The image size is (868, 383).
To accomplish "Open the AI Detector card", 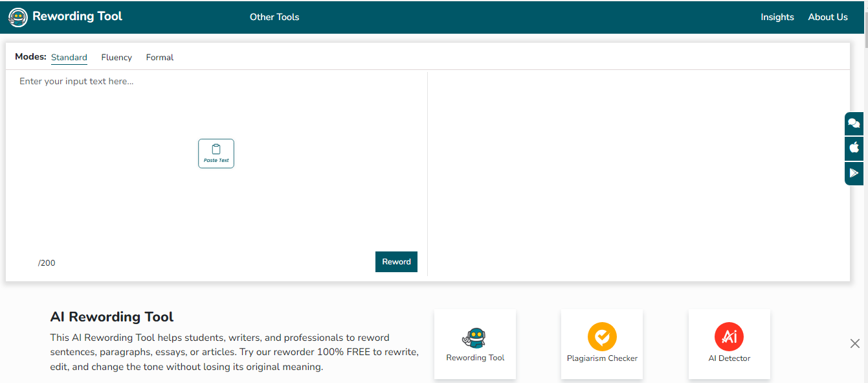I will pyautogui.click(x=729, y=344).
